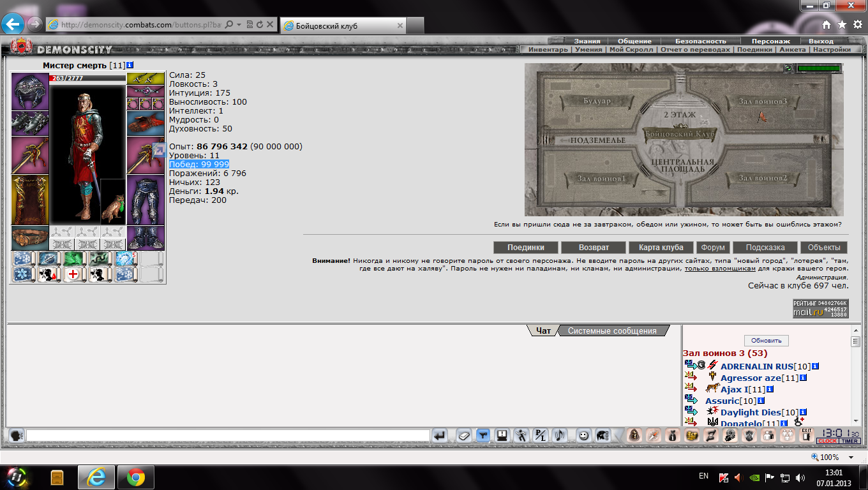This screenshot has width=868, height=490.
Task: Click player name Daylight Dies
Action: click(751, 412)
